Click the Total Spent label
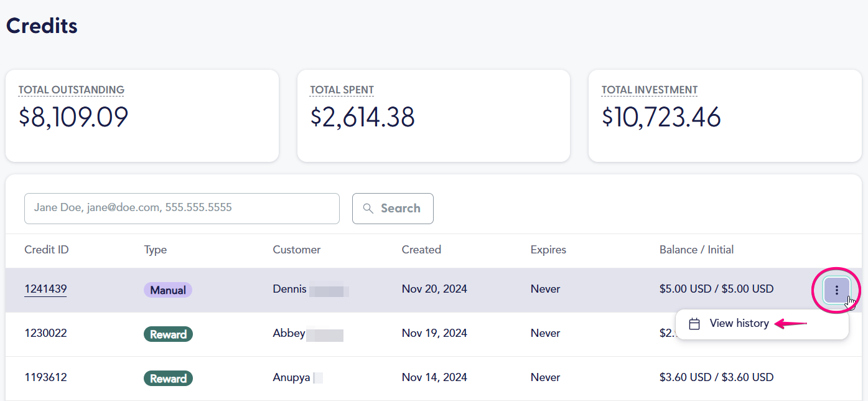 (x=342, y=90)
